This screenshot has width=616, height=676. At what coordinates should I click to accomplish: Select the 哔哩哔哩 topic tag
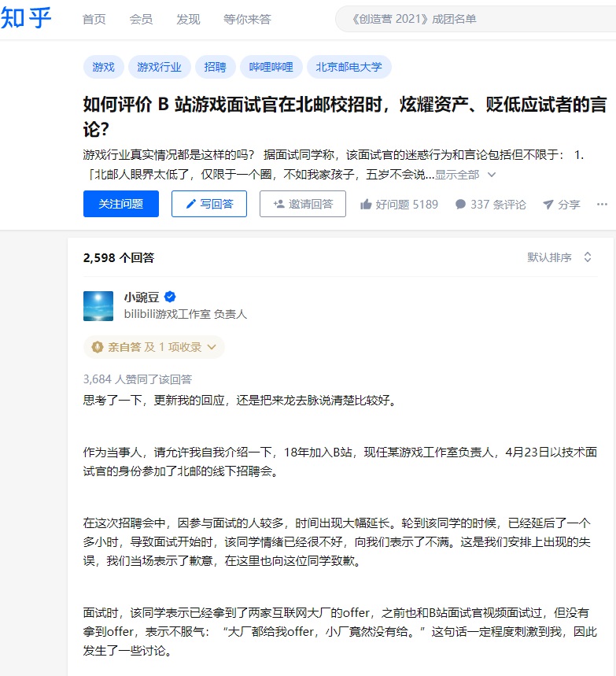(271, 67)
